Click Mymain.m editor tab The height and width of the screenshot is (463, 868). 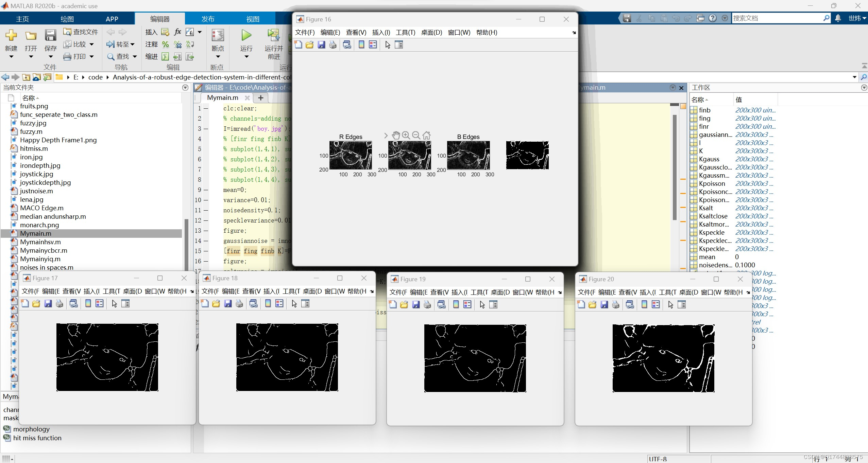tap(223, 98)
